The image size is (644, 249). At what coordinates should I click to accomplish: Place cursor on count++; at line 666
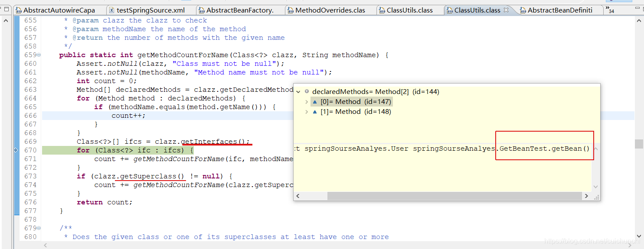pyautogui.click(x=128, y=116)
